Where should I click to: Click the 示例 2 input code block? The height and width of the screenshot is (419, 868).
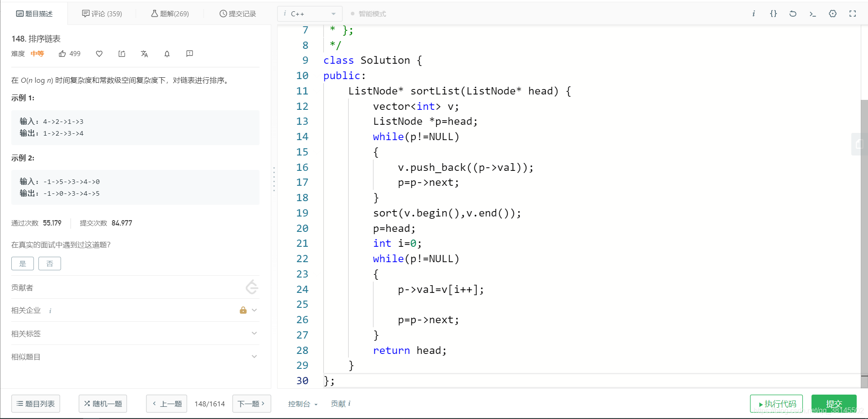(135, 188)
